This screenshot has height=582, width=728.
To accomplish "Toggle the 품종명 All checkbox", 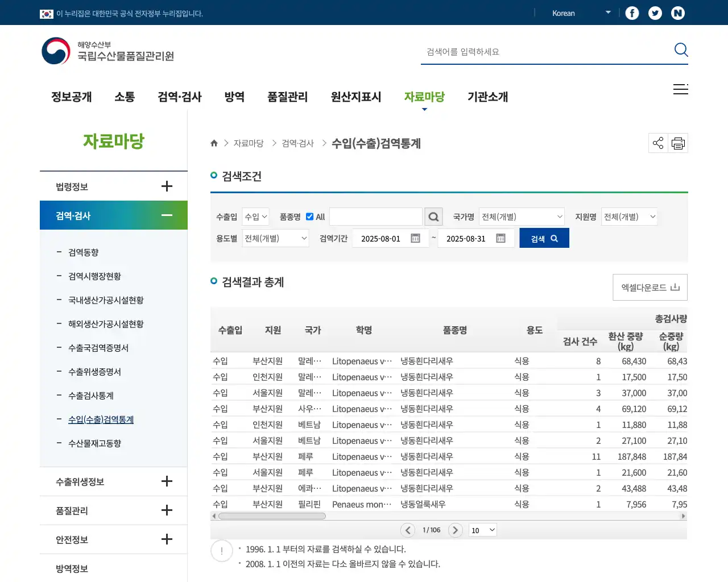I will point(310,217).
